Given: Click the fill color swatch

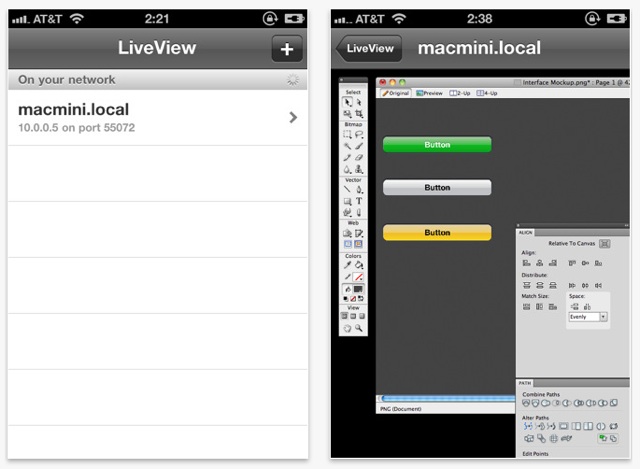Looking at the screenshot, I should [x=358, y=289].
